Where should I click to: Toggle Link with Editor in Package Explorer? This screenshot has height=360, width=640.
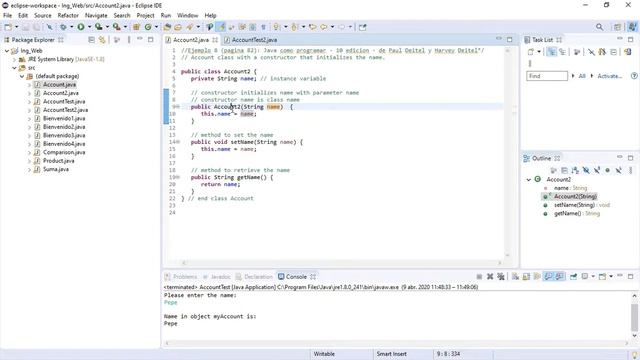(x=102, y=40)
